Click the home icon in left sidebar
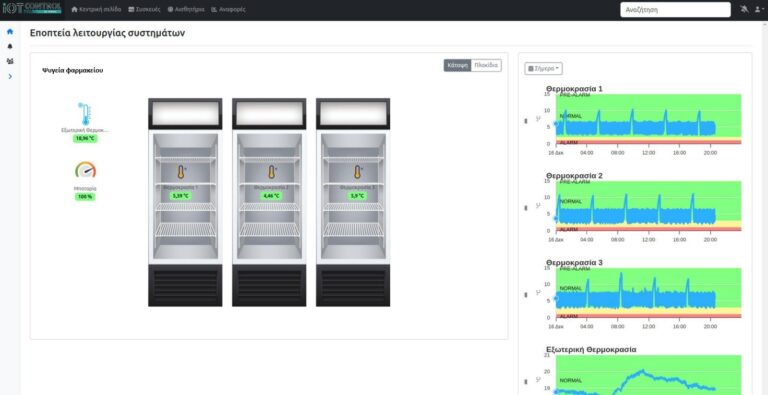This screenshot has width=768, height=395. click(10, 32)
